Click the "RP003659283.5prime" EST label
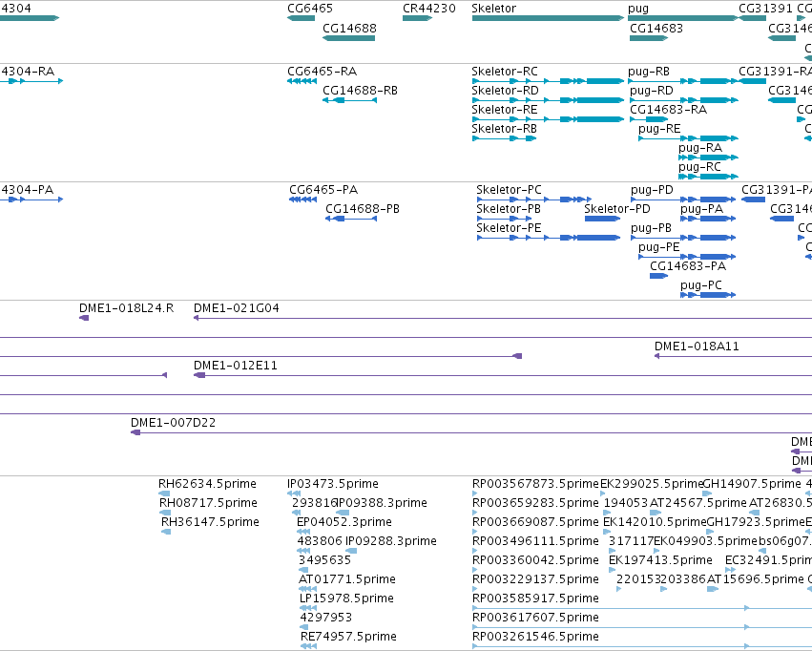The height and width of the screenshot is (651, 812). click(x=535, y=503)
